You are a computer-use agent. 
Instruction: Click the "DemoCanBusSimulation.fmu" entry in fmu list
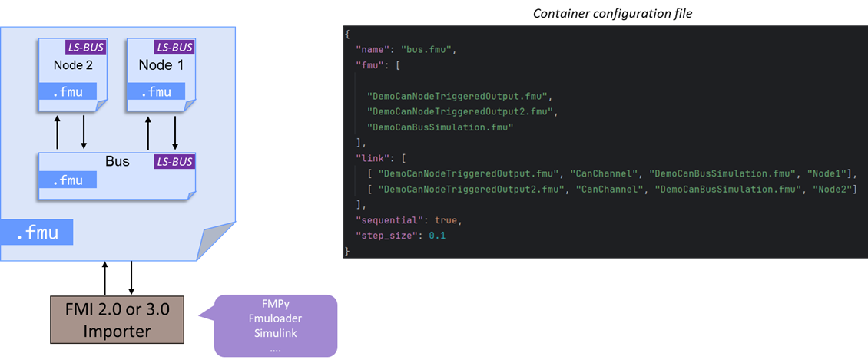pyautogui.click(x=440, y=127)
